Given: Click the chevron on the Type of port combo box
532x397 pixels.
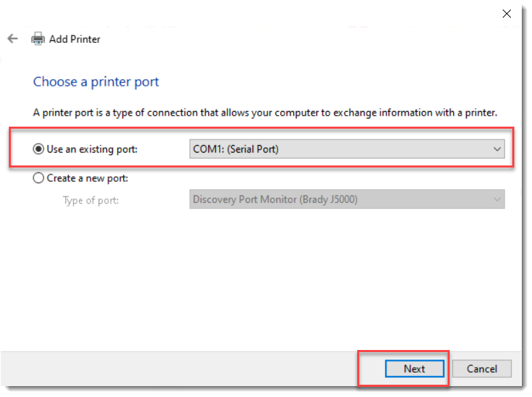Looking at the screenshot, I should (497, 200).
